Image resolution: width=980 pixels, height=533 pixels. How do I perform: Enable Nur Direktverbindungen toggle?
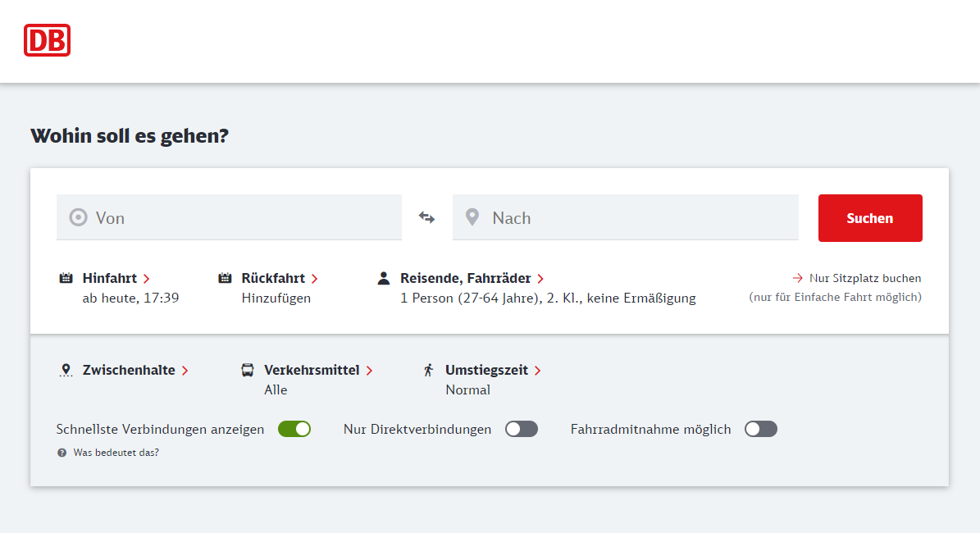(x=522, y=430)
